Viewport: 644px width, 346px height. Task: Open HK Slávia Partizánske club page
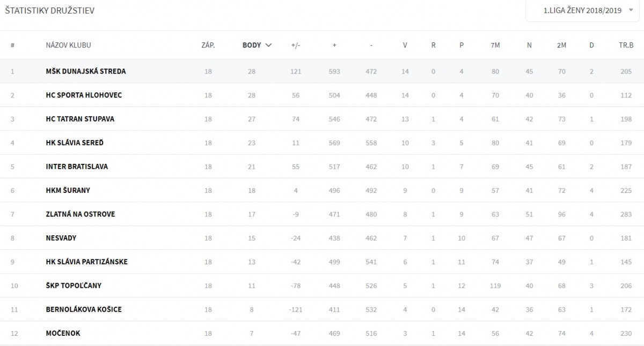pos(86,262)
